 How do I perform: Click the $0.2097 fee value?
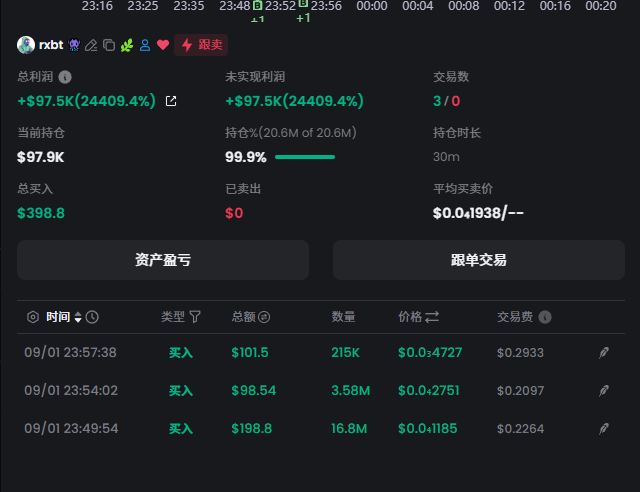pyautogui.click(x=520, y=390)
